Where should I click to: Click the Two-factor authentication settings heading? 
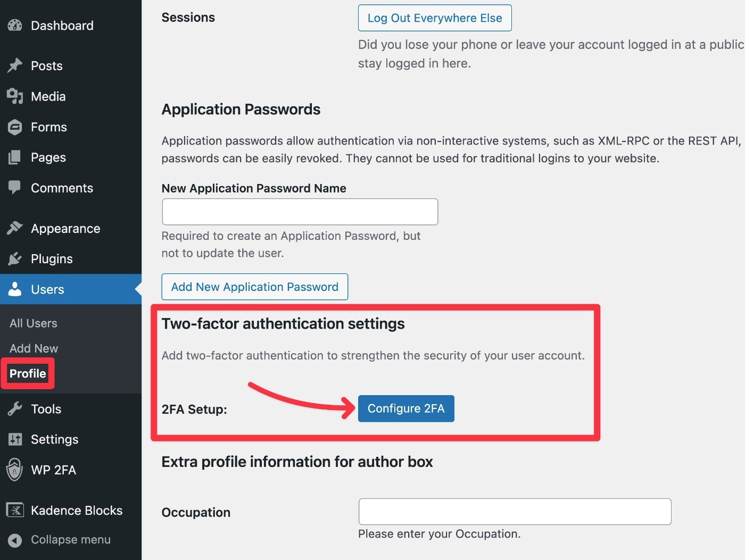coord(283,324)
